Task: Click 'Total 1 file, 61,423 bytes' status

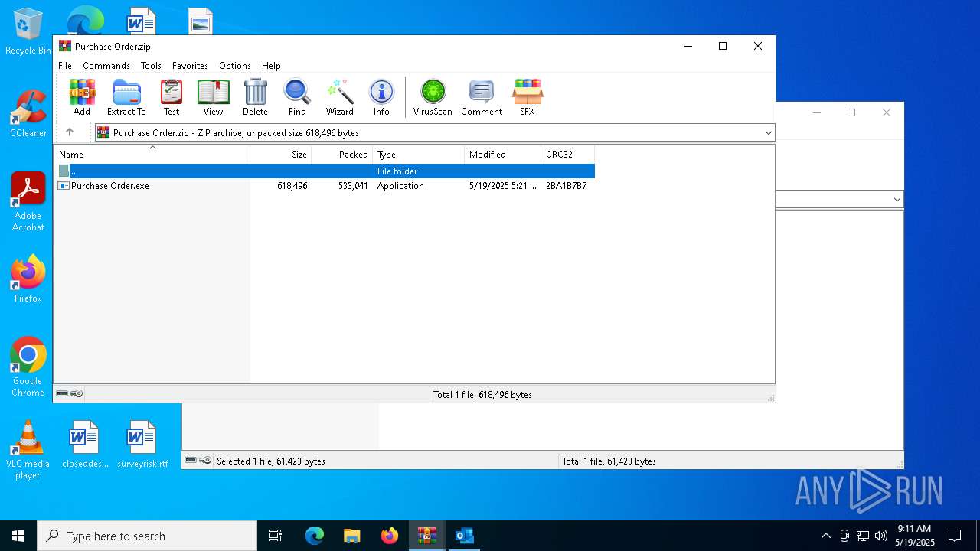Action: 609,461
